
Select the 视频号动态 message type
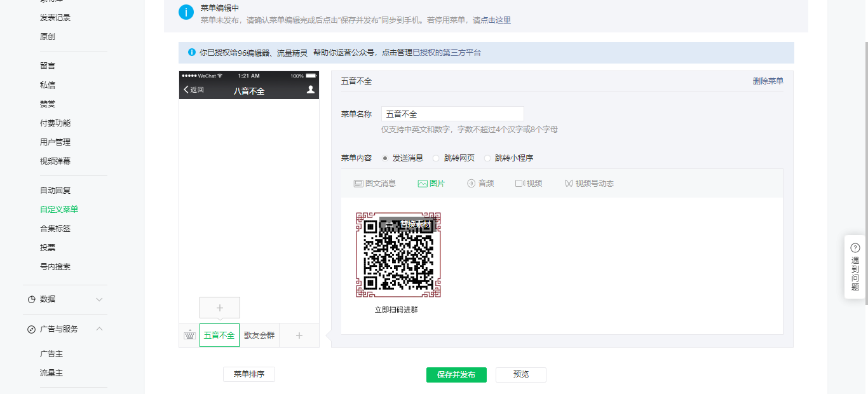click(589, 184)
